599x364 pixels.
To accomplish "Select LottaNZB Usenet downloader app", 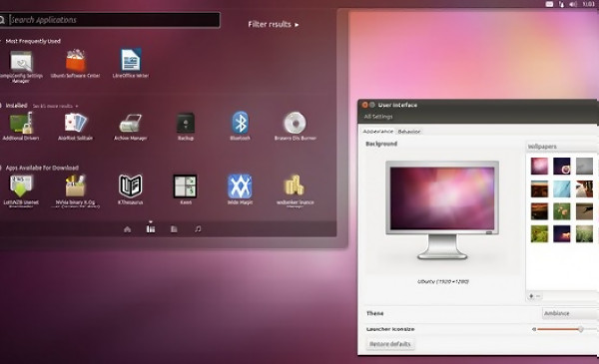I will click(x=21, y=186).
